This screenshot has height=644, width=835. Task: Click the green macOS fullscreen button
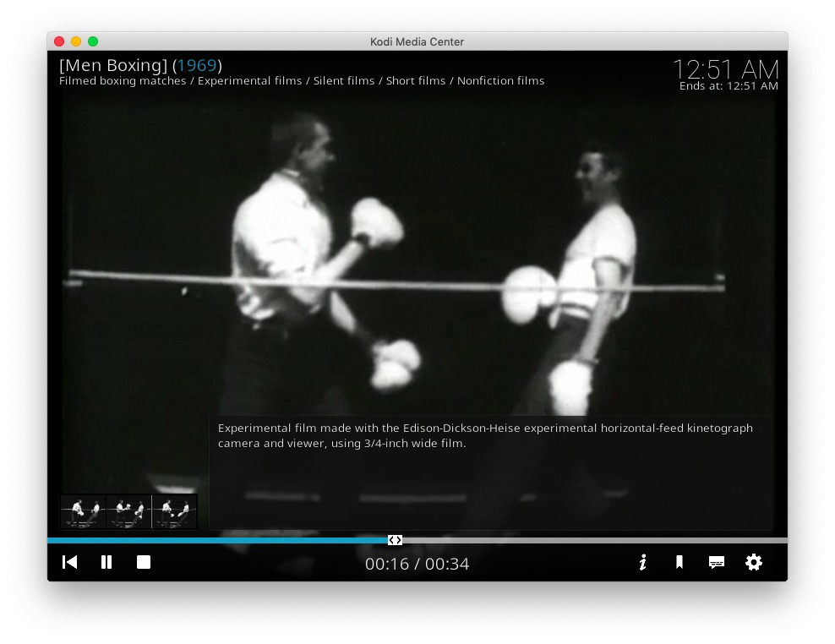pyautogui.click(x=93, y=41)
